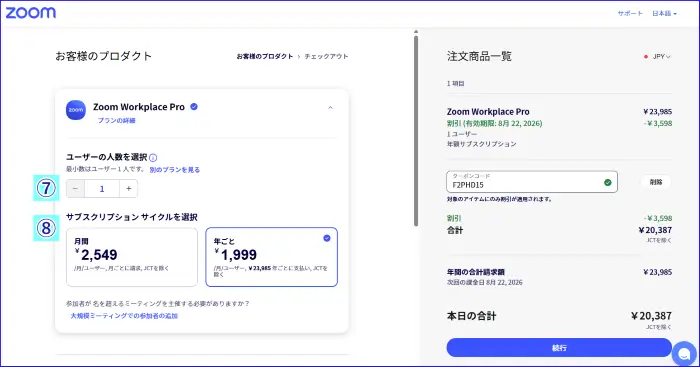Click the クーポンコード input field
The image size is (700, 367).
(532, 182)
